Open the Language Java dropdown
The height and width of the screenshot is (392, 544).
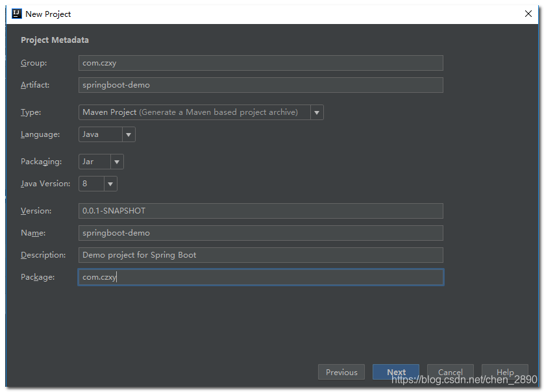(107, 134)
